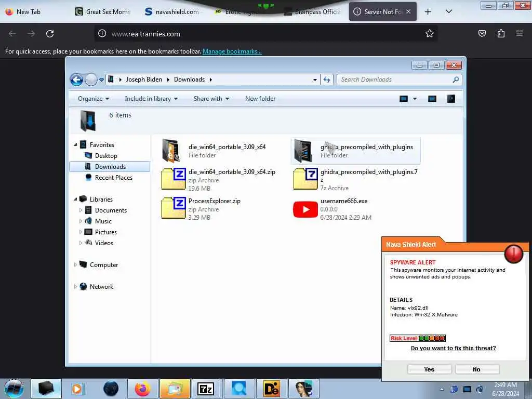Select Recent Places in Favorites
Viewport: 532px width, 399px height.
tap(114, 178)
